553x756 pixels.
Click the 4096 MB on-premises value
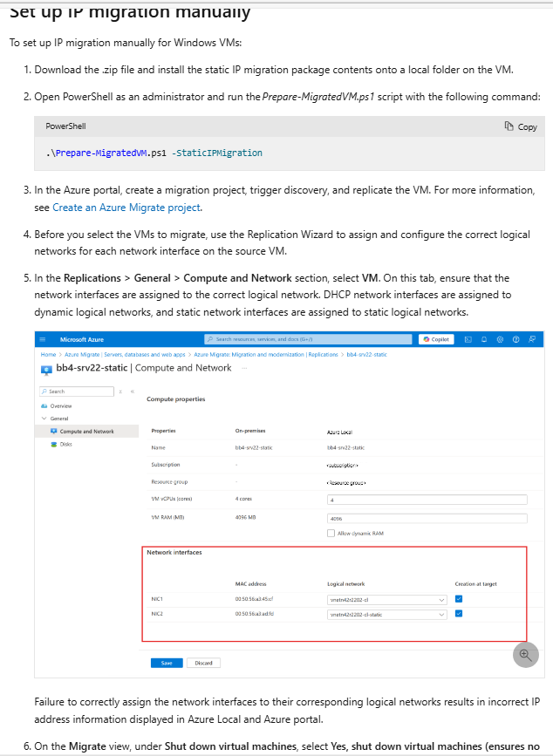[245, 517]
